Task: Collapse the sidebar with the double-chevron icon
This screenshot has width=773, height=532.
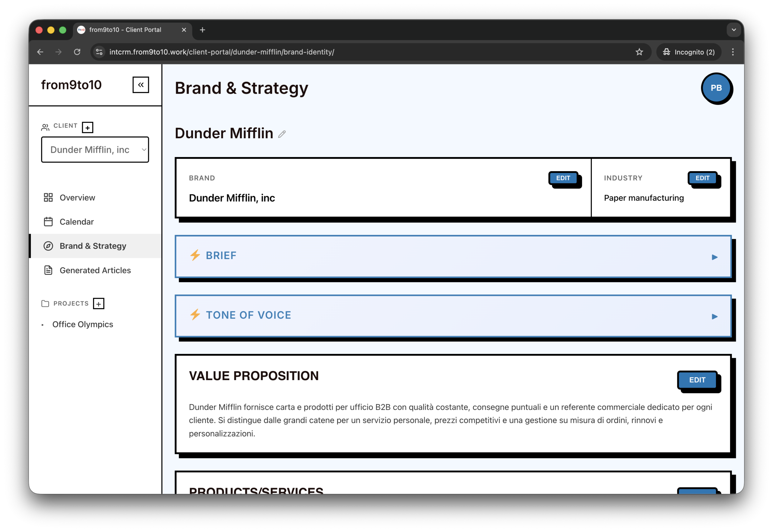Action: coord(141,85)
